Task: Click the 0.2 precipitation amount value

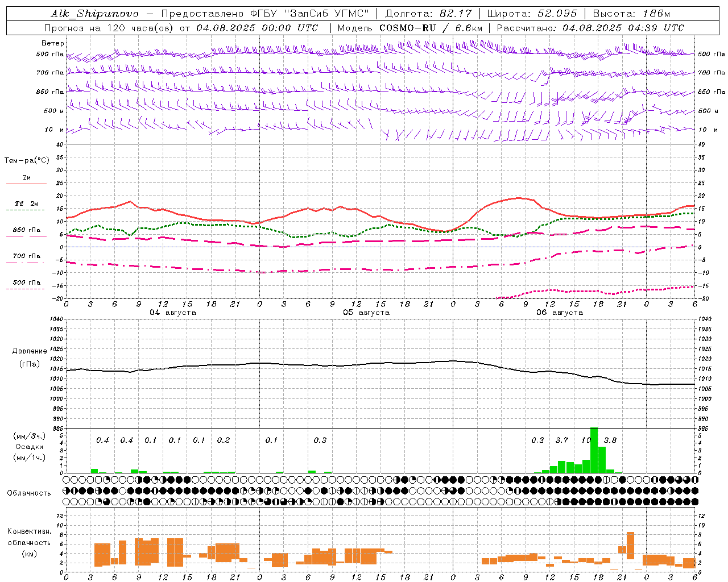Action: click(x=224, y=440)
